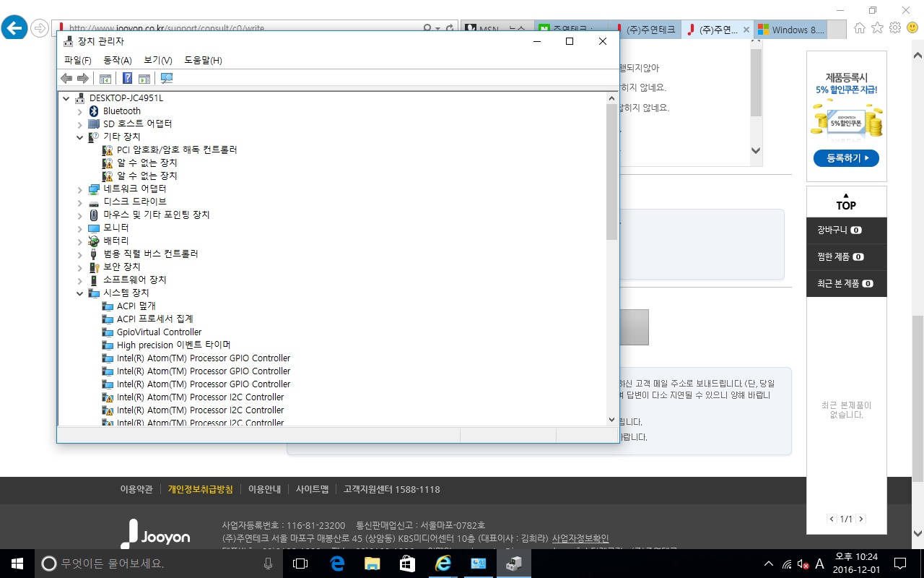
Task: Click the Device Manager vertical scrollbar thumb
Action: click(x=612, y=171)
